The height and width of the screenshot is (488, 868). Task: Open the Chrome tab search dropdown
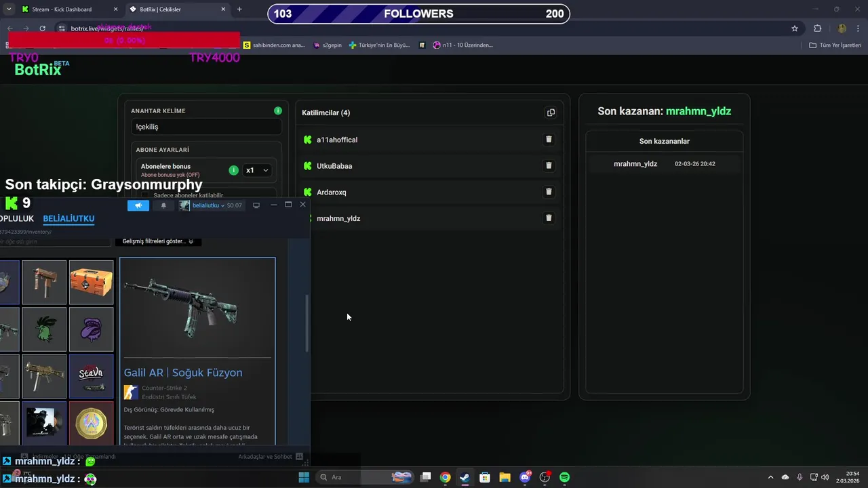8,9
